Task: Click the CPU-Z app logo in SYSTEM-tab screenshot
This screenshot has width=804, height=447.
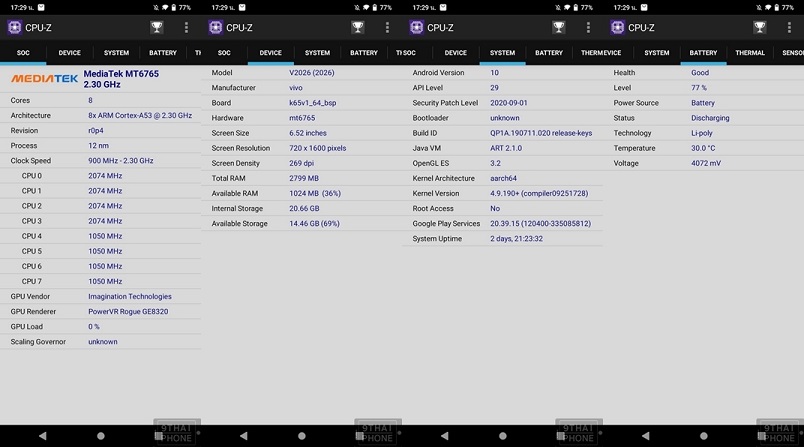Action: (x=416, y=27)
